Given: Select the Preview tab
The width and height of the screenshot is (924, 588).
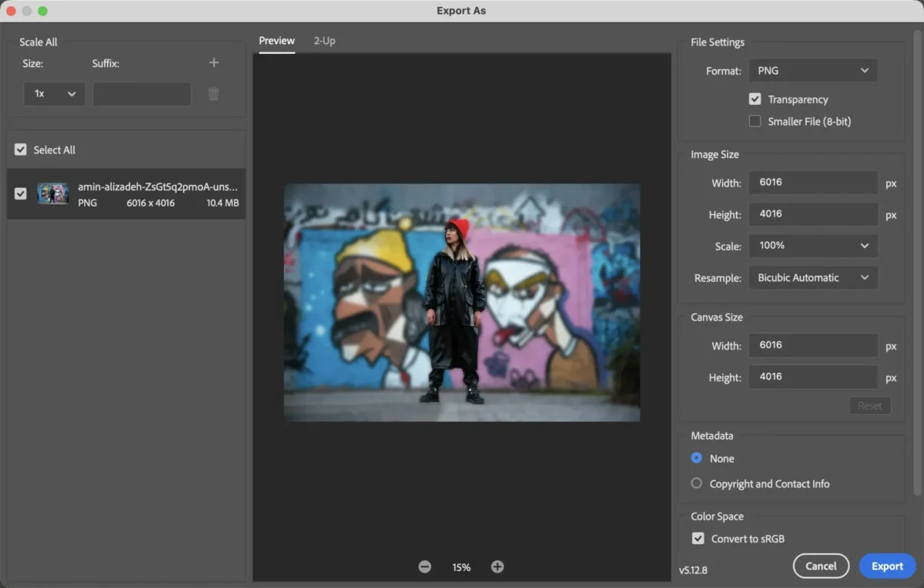Looking at the screenshot, I should coord(276,41).
